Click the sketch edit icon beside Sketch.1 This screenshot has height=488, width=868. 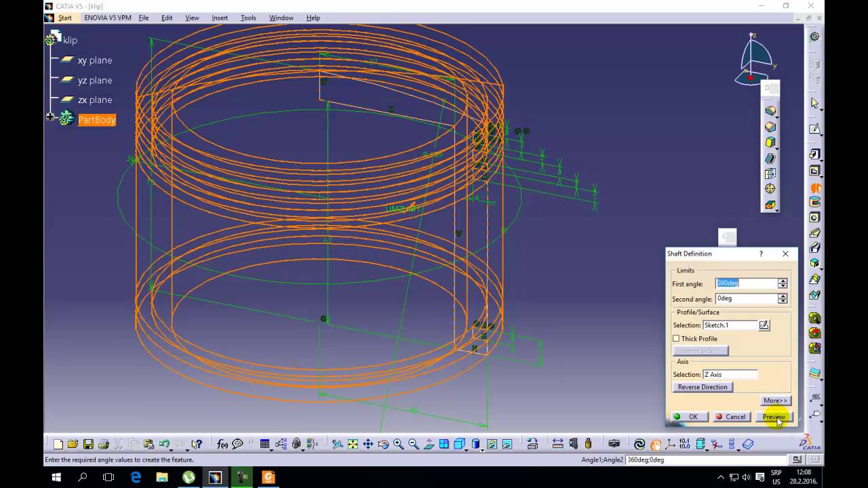[x=764, y=325]
